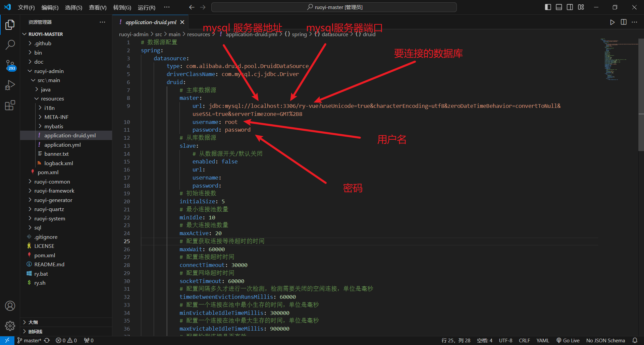
Task: Click the 空格: 4 indentation setting
Action: 485,340
